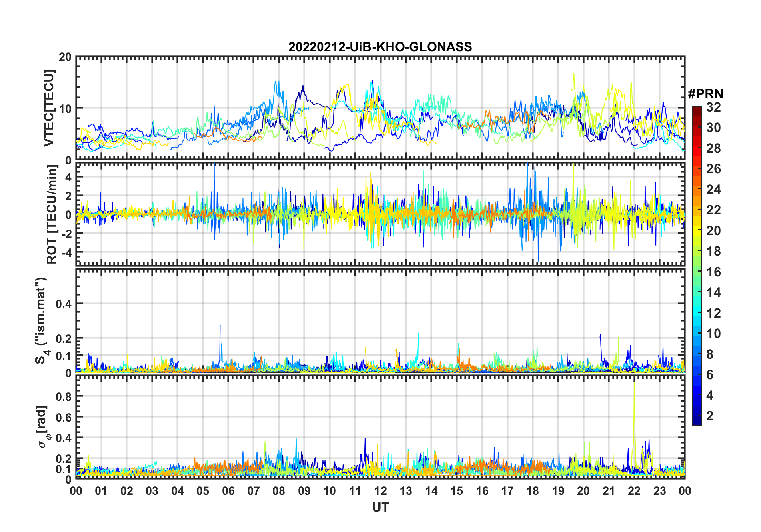
Task: Click x-axis hour label 17
Action: click(507, 491)
